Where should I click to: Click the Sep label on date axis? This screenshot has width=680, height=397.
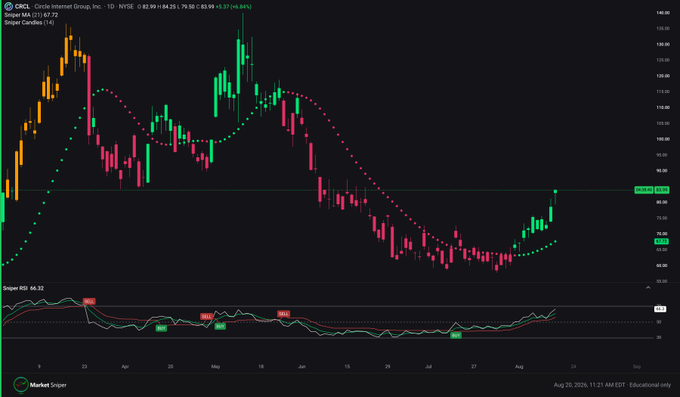(x=637, y=367)
